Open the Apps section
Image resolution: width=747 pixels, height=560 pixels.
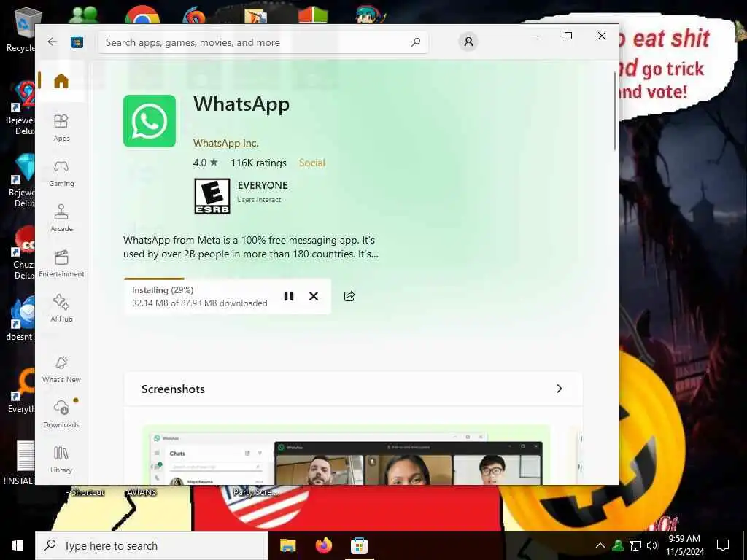click(61, 128)
